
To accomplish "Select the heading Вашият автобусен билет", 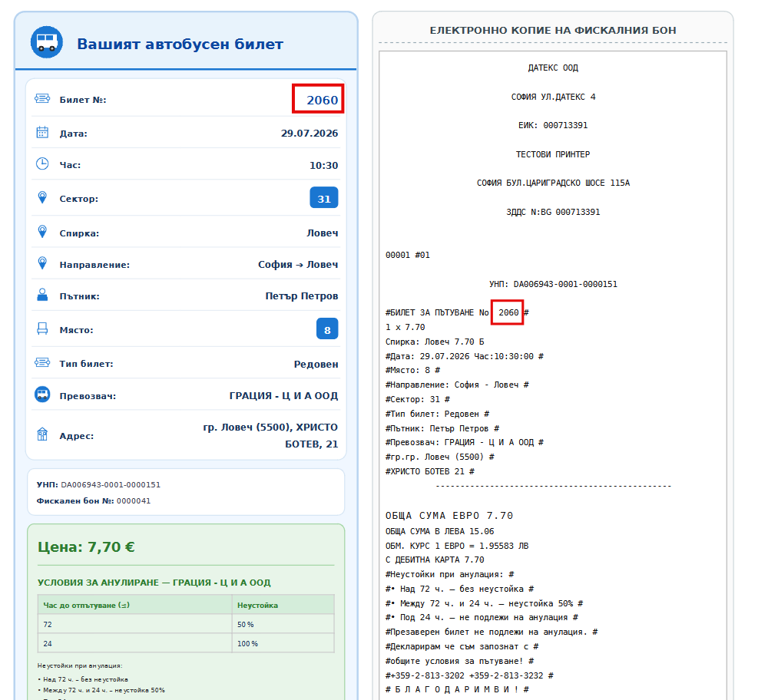I will (180, 44).
